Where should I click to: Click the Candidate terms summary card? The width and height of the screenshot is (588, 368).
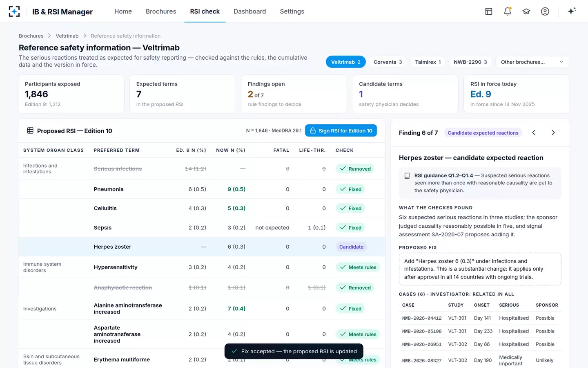[x=405, y=94]
